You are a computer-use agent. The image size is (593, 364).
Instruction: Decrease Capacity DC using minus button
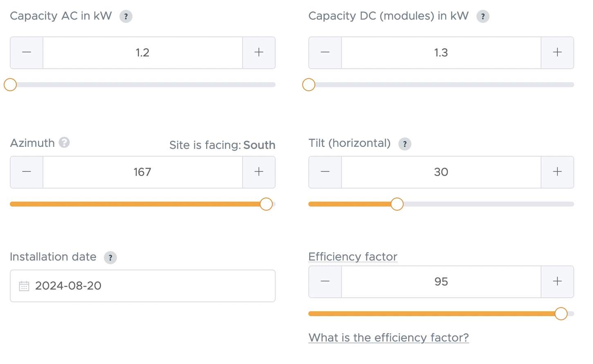[x=325, y=53]
